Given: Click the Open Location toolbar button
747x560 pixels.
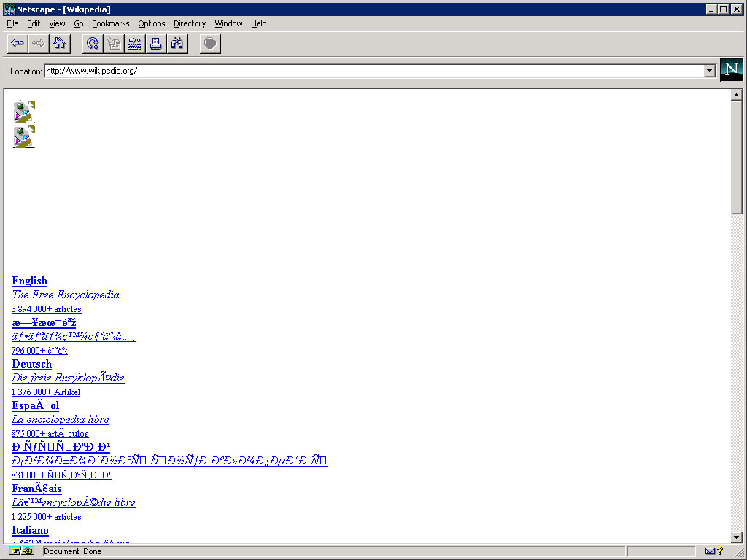Looking at the screenshot, I should [x=135, y=44].
